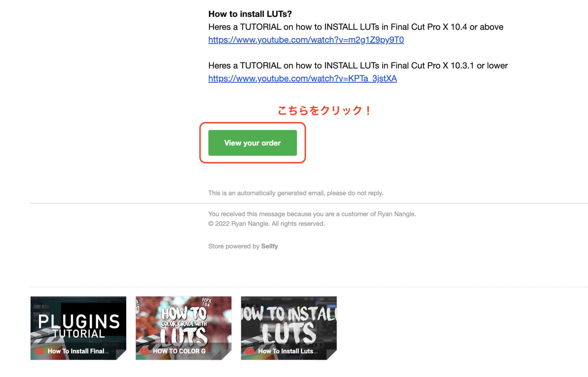Viewport: 588px width, 377px height.
Task: Click 'How To Install Luts...' video title
Action: click(288, 351)
